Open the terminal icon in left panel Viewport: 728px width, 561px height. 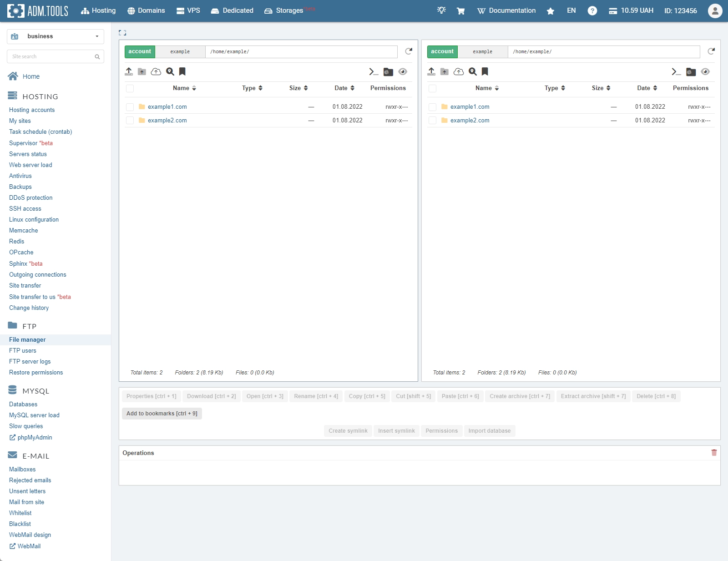(374, 71)
